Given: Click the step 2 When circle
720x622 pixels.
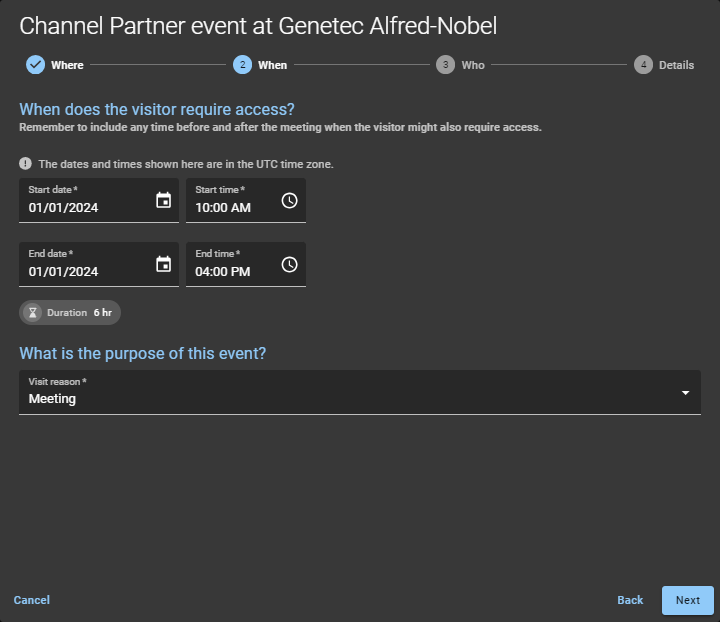Looking at the screenshot, I should point(242,65).
